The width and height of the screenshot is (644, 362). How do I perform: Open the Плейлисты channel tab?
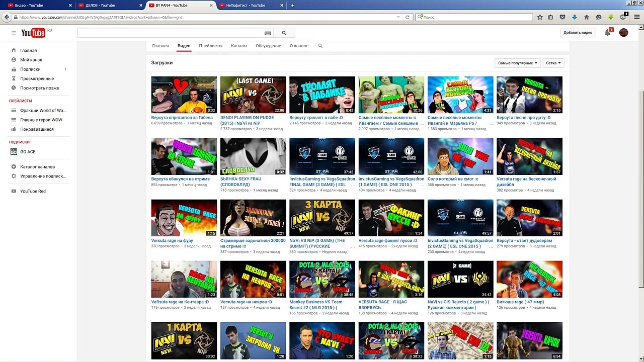coord(210,46)
